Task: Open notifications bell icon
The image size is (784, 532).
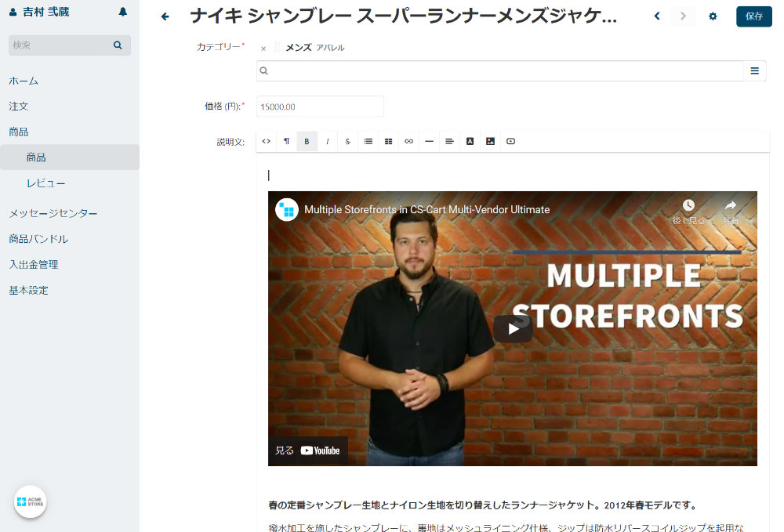Action: 122,12
